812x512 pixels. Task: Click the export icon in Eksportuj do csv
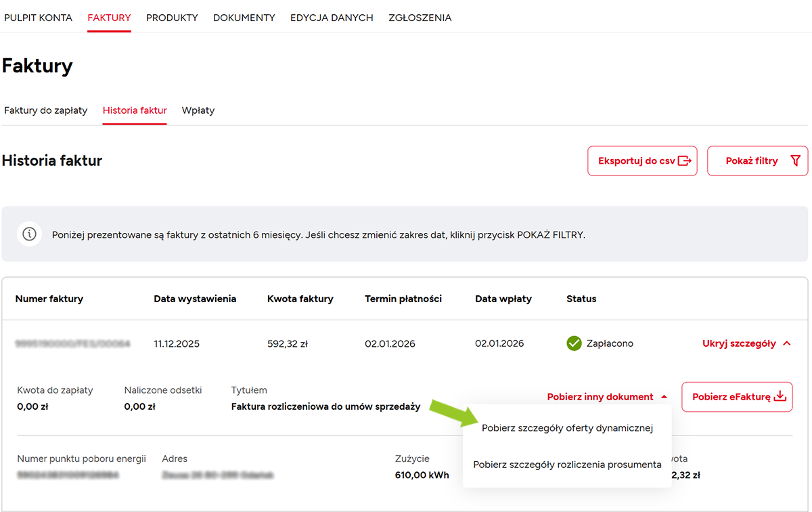(x=685, y=161)
